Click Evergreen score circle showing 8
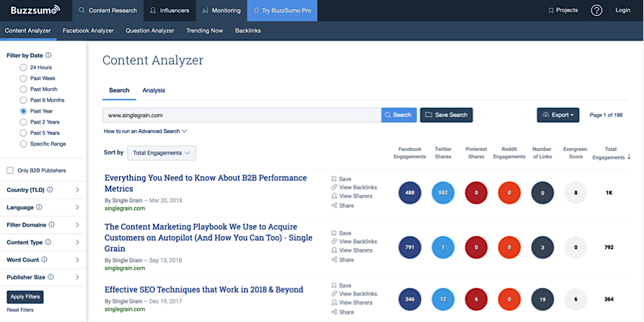 (x=576, y=193)
